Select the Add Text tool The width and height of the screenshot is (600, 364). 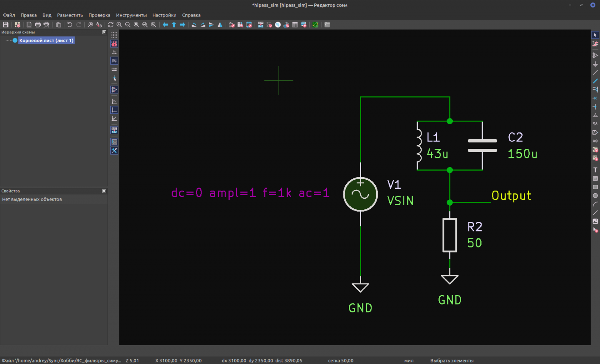pos(595,170)
